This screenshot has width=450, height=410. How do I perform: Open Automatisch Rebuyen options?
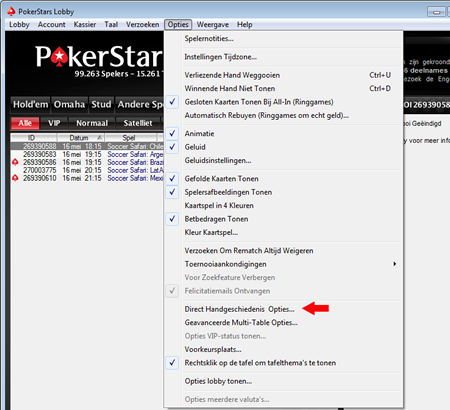click(x=283, y=115)
